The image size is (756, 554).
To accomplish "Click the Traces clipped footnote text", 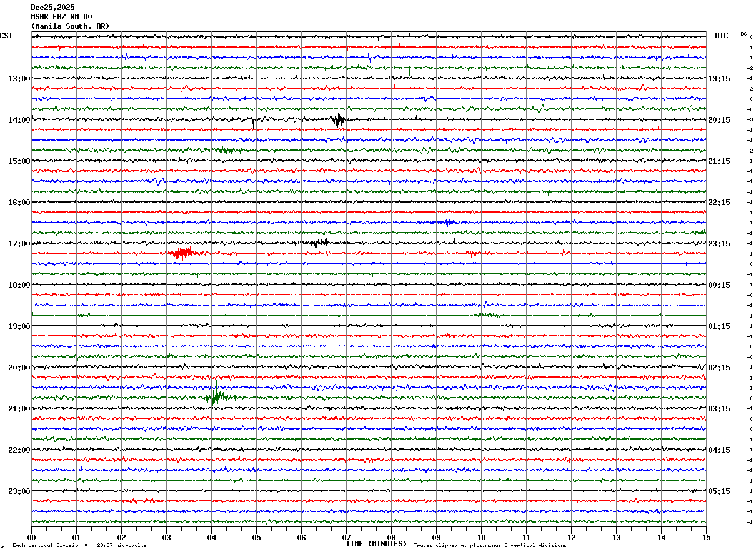I will tap(490, 546).
